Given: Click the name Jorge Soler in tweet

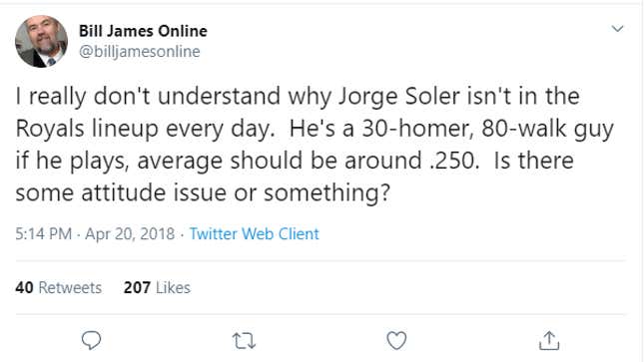Looking at the screenshot, I should tap(398, 97).
